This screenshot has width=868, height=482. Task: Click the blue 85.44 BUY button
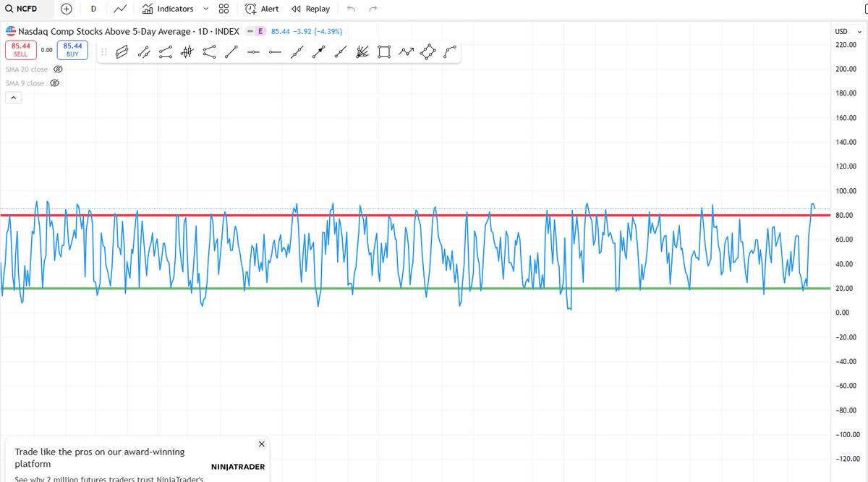coord(72,49)
